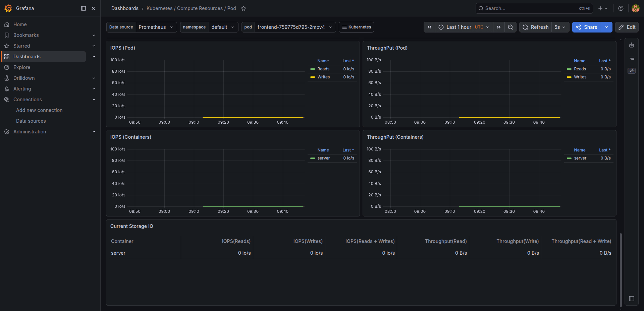Open outline icon in right toolbar

pyautogui.click(x=632, y=58)
